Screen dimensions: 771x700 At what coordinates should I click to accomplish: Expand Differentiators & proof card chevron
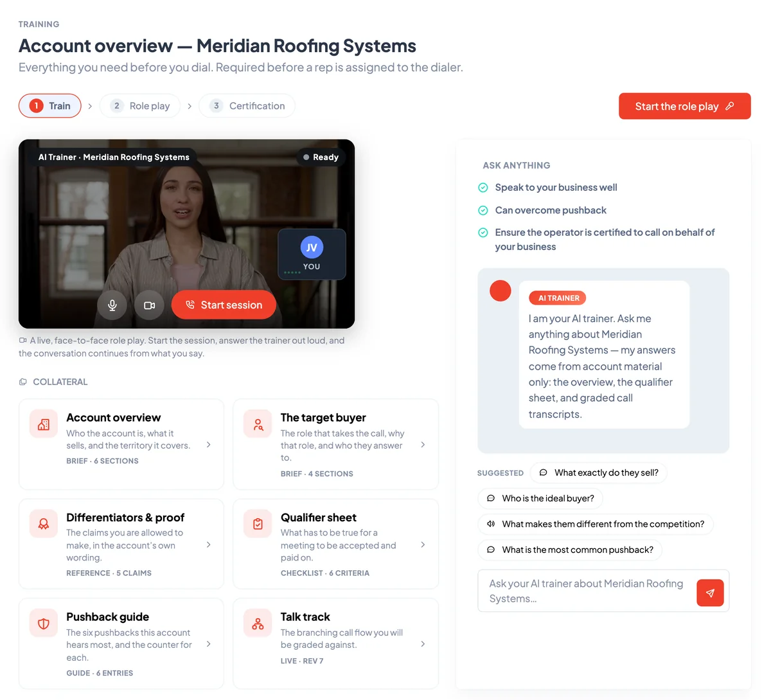coord(209,544)
